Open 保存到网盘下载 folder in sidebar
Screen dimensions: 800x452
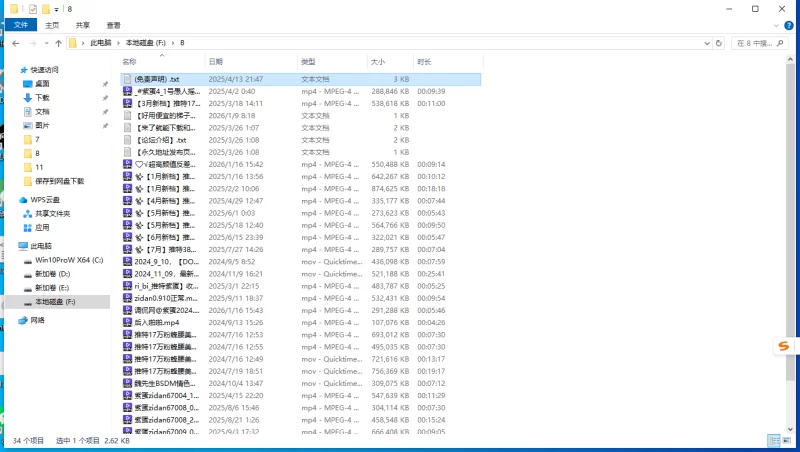click(59, 181)
